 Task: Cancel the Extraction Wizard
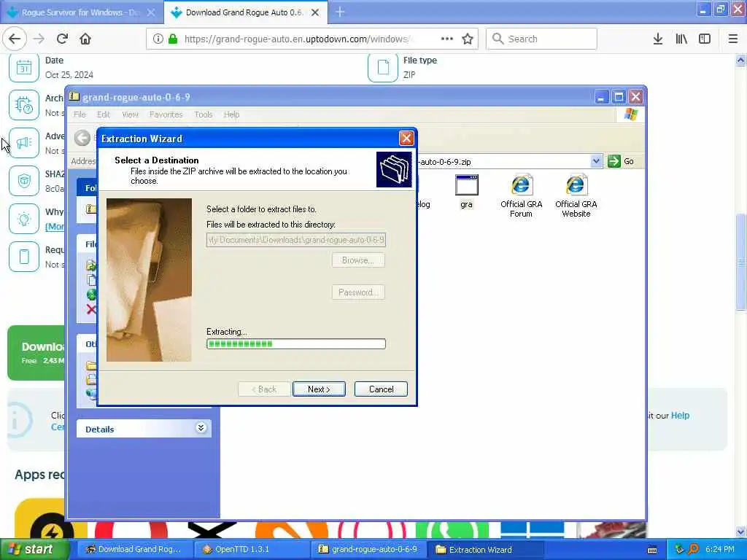381,389
